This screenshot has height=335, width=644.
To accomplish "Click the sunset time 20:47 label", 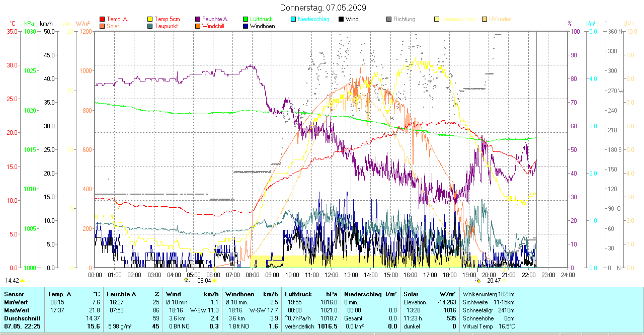I will pyautogui.click(x=493, y=281).
